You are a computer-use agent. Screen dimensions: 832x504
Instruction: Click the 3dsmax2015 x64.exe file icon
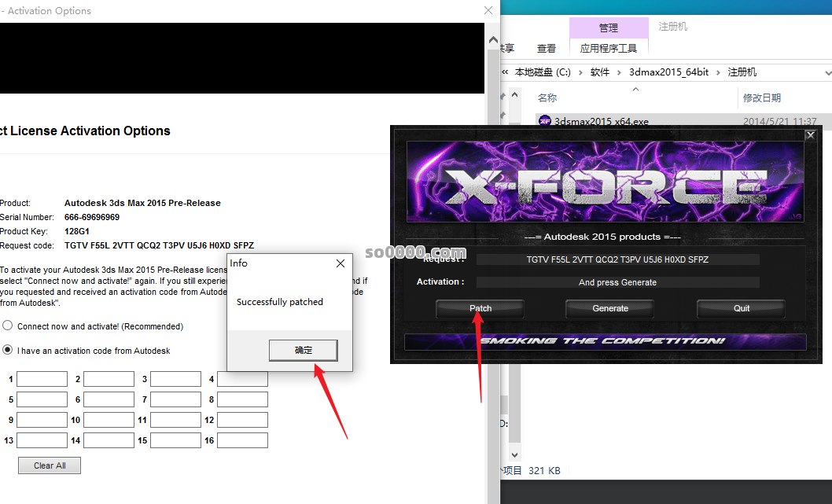544,121
